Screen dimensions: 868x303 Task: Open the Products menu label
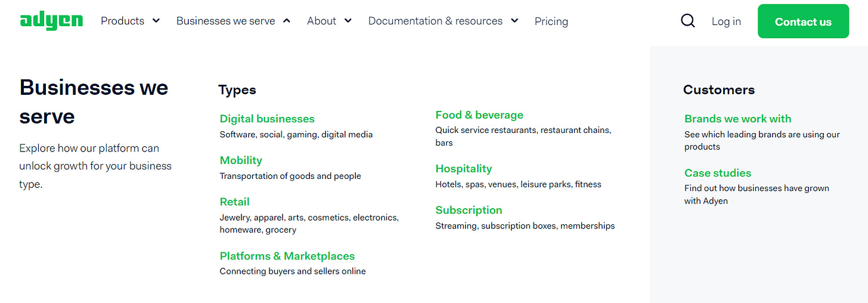(122, 21)
